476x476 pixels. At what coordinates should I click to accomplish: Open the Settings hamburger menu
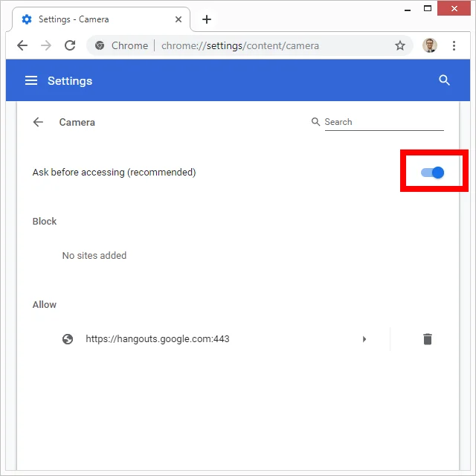click(31, 80)
